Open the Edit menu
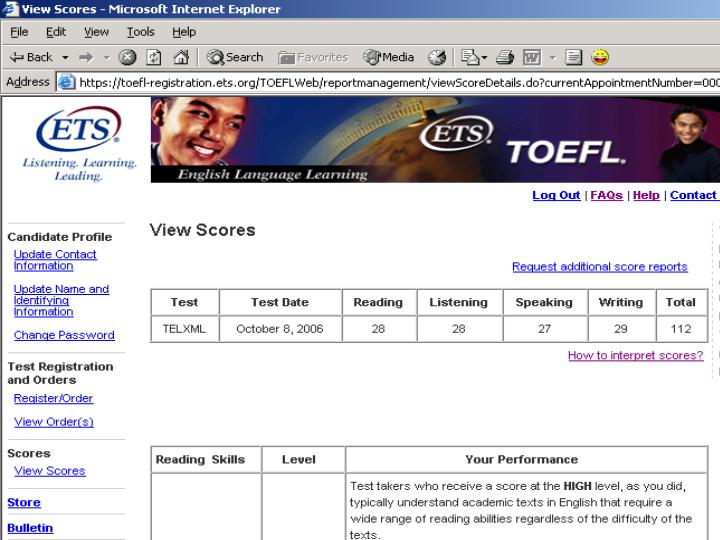Screen dimensions: 720x540 pyautogui.click(x=56, y=32)
